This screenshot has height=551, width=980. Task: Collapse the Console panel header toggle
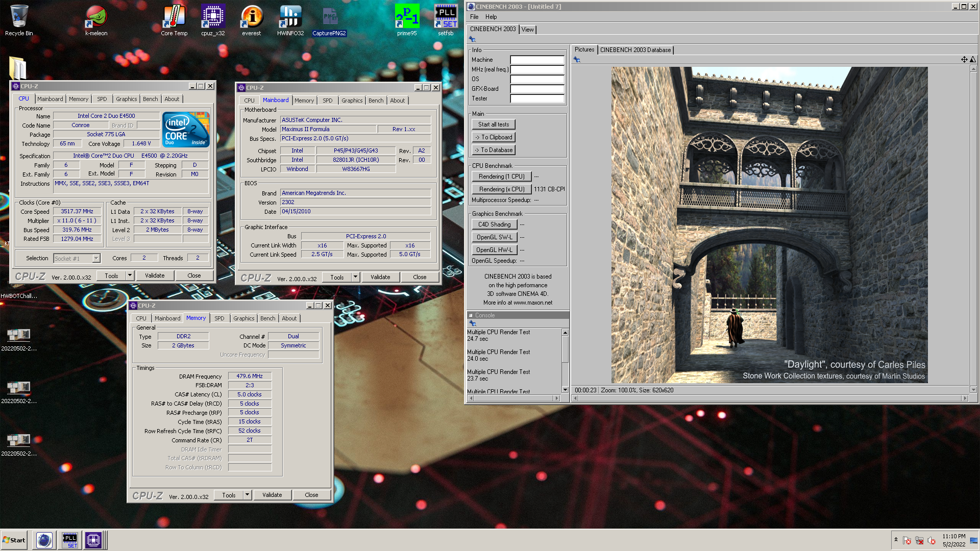tap(471, 315)
